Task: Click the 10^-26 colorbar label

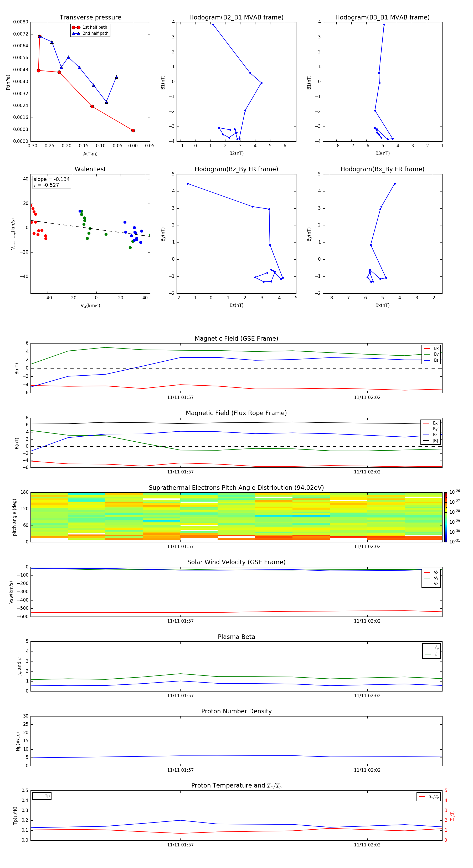Action: (x=455, y=492)
